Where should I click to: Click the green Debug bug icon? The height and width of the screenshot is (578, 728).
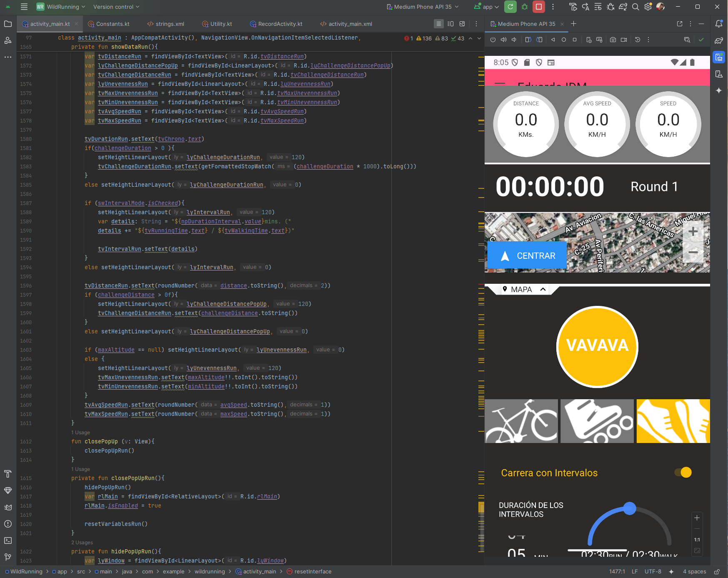click(525, 7)
